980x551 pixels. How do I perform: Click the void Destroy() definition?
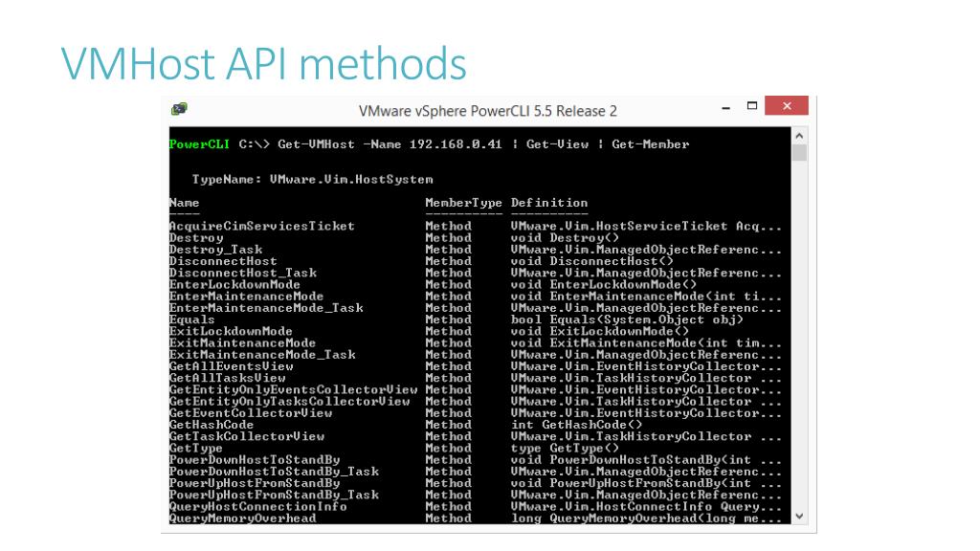565,238
